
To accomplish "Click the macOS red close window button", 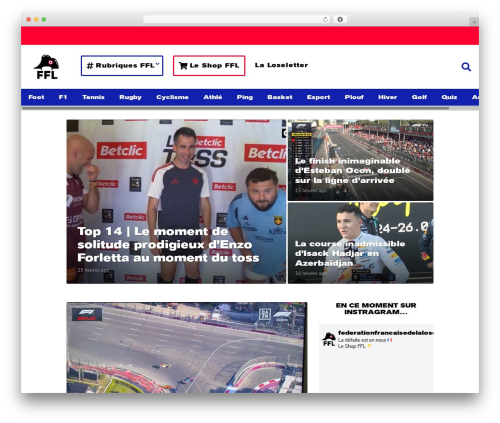I will (x=29, y=20).
